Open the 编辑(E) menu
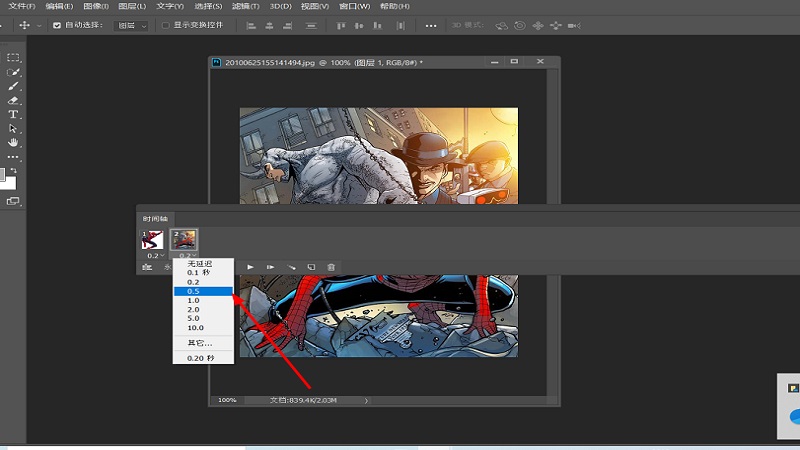Screen dimensions: 800x450 pyautogui.click(x=59, y=6)
